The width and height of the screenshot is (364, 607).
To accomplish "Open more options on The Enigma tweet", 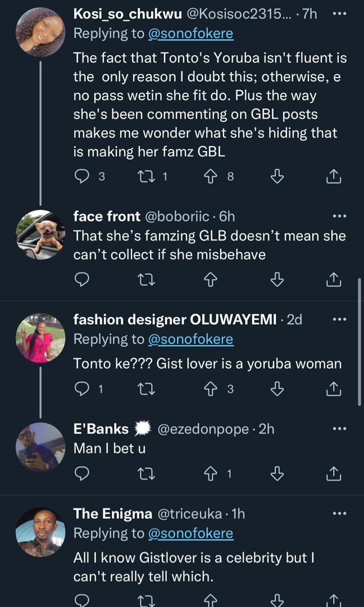I will [340, 513].
